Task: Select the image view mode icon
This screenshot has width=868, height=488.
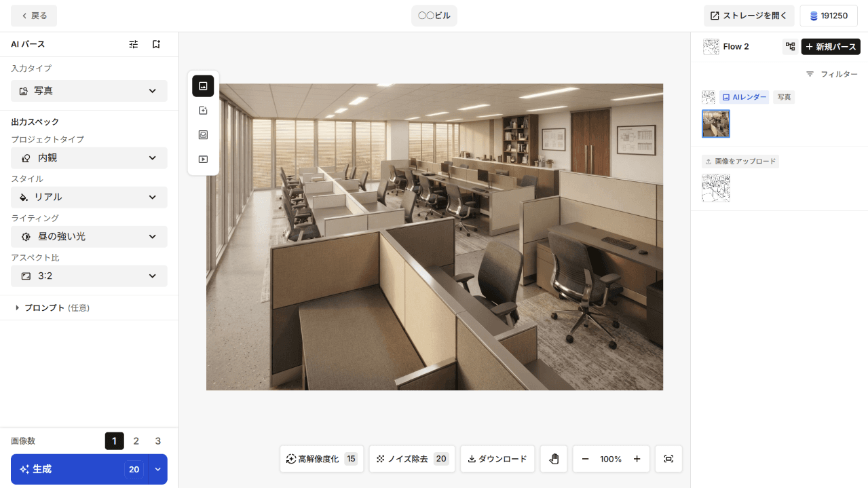Action: pos(203,86)
